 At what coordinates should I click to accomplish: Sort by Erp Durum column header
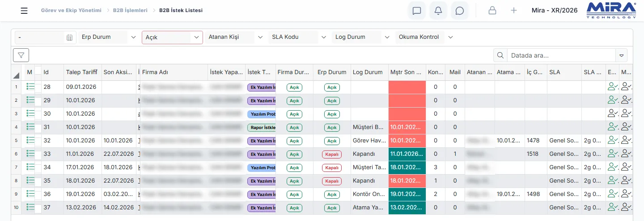(x=332, y=72)
